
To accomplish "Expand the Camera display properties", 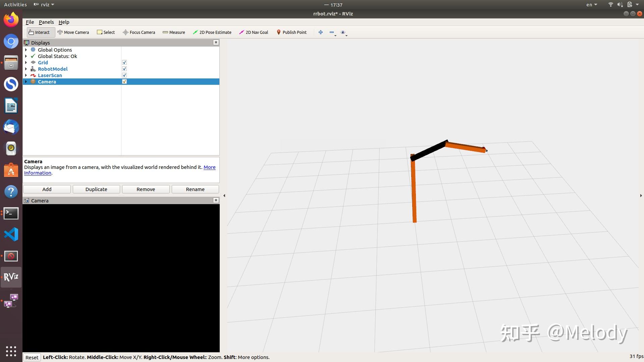I will [26, 82].
